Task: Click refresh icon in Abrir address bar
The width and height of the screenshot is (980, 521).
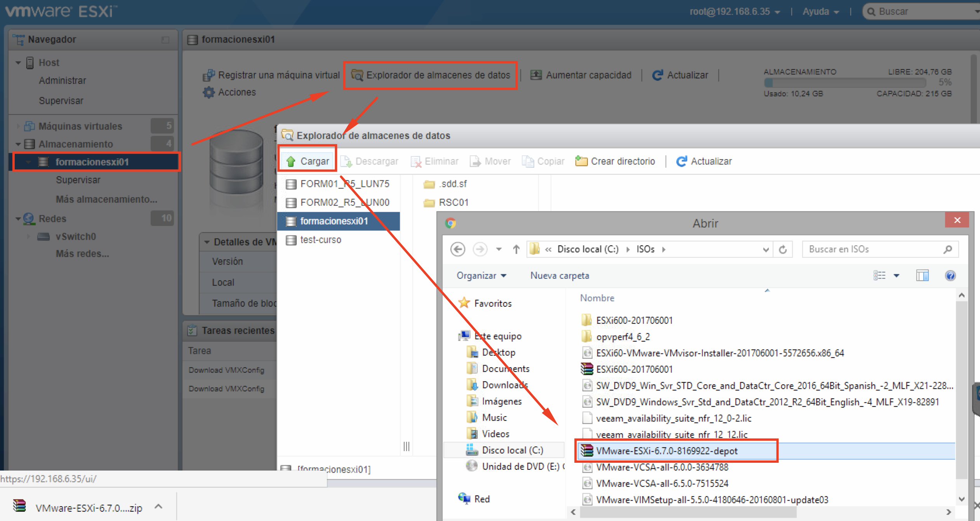Action: (x=783, y=249)
